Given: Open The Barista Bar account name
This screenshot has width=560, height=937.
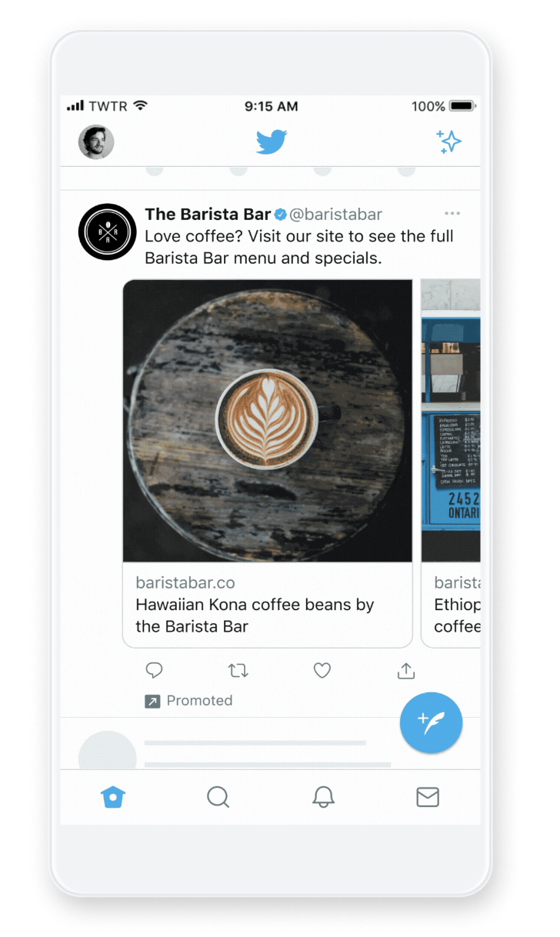Looking at the screenshot, I should [208, 215].
